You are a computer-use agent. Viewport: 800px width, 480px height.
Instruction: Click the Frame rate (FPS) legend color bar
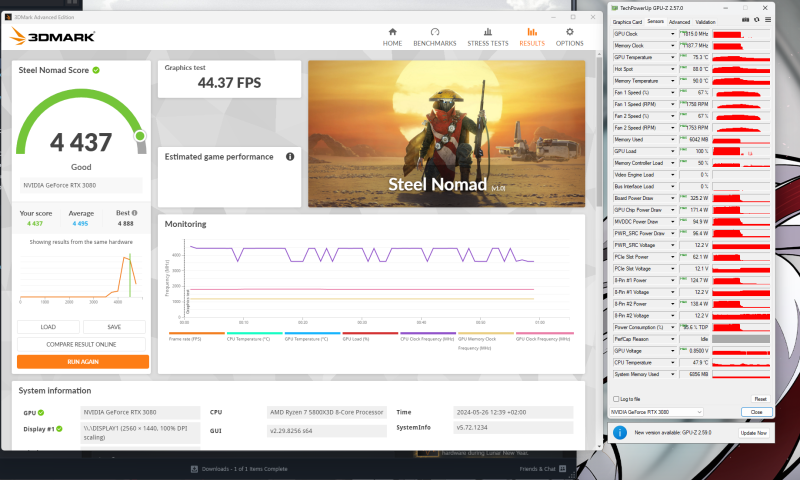[x=196, y=333]
